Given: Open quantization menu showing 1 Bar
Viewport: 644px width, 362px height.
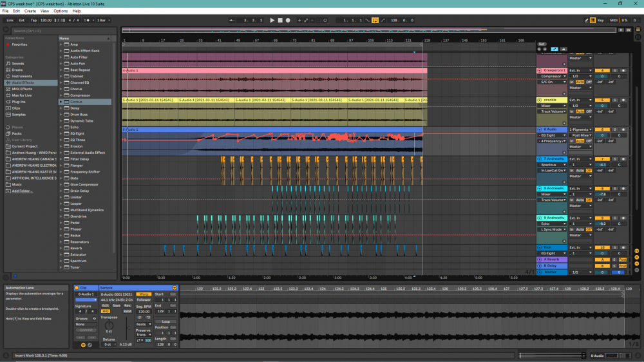Looking at the screenshot, I should click(x=102, y=20).
